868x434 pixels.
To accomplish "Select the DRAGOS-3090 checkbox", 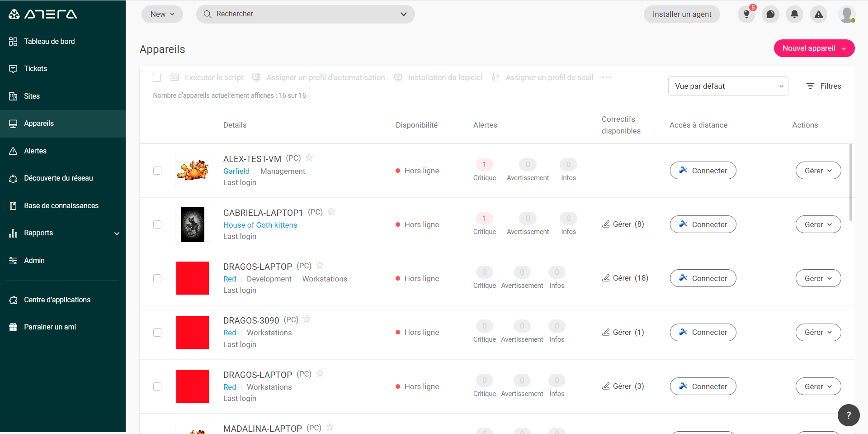I will point(157,333).
